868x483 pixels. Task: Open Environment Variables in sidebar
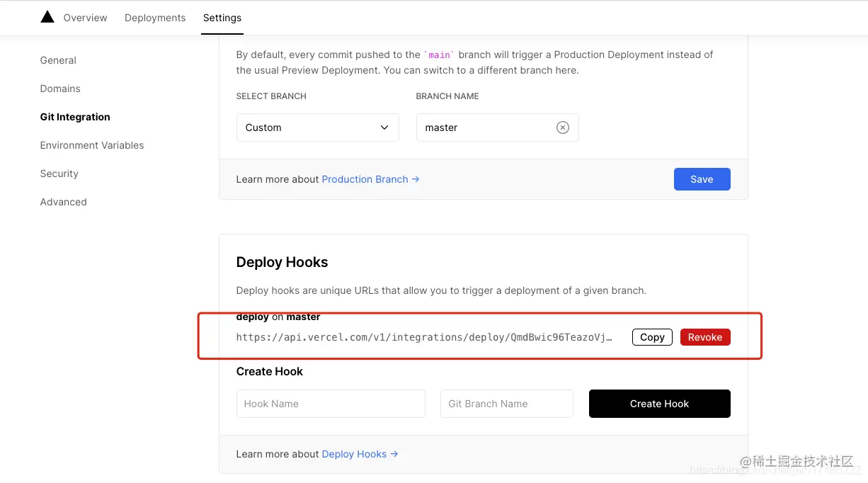point(92,145)
